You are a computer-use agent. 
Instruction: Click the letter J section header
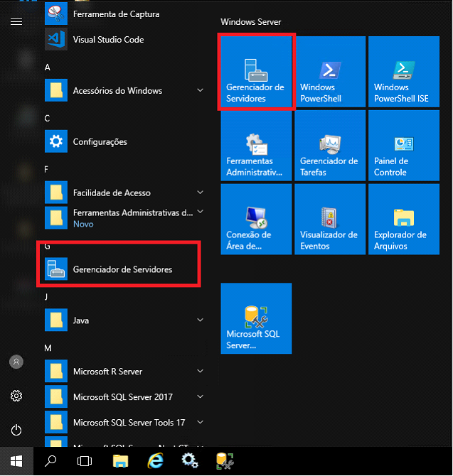tap(46, 297)
